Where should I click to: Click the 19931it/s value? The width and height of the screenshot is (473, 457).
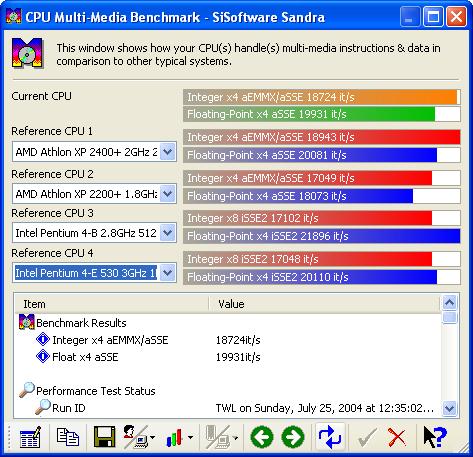238,357
